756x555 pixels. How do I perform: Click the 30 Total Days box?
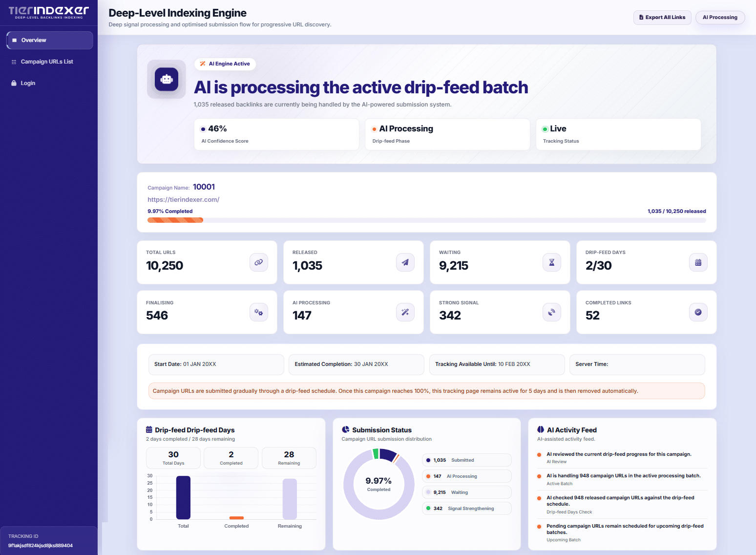(x=173, y=458)
